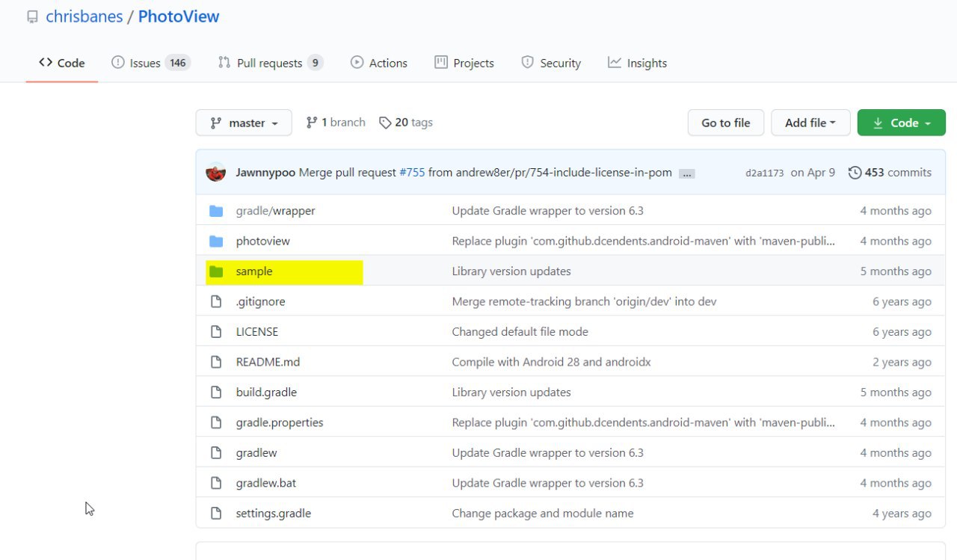957x560 pixels.
Task: Click the PhotoView repository name
Action: tap(179, 16)
